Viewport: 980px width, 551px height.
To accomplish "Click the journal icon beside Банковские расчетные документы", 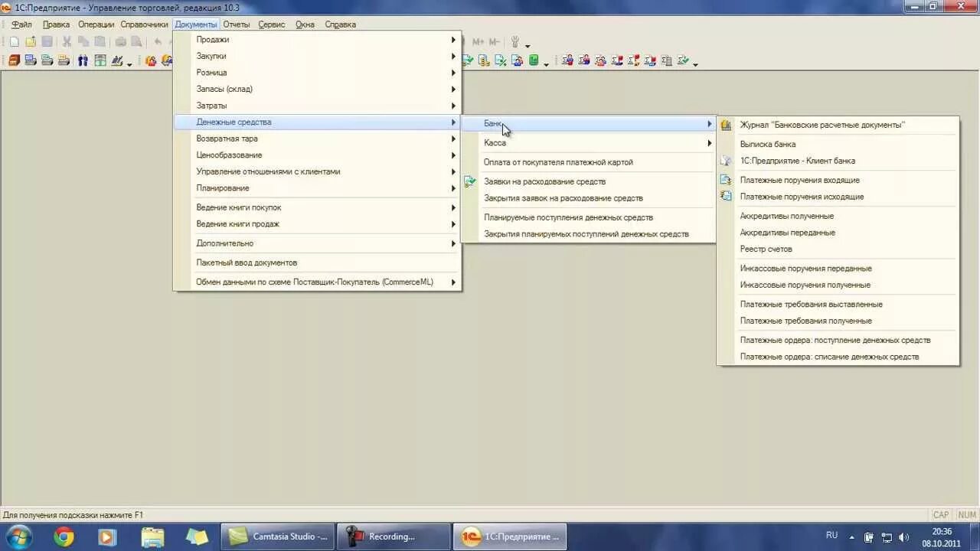I will (x=726, y=125).
